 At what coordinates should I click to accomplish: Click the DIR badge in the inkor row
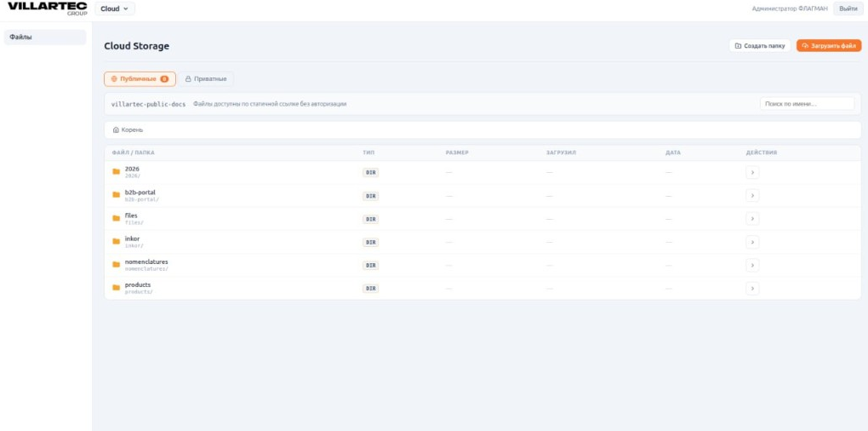(x=371, y=242)
